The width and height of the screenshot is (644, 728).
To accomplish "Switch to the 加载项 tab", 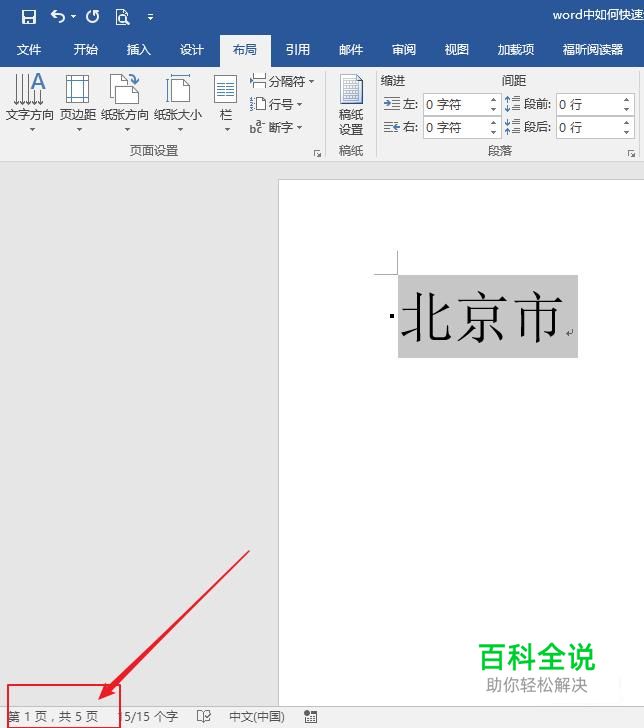I will point(516,49).
